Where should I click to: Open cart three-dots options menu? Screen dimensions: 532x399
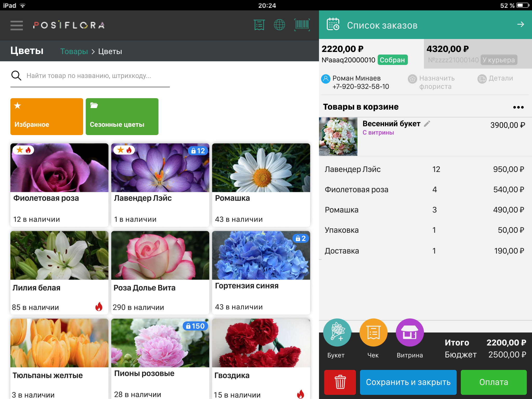518,107
